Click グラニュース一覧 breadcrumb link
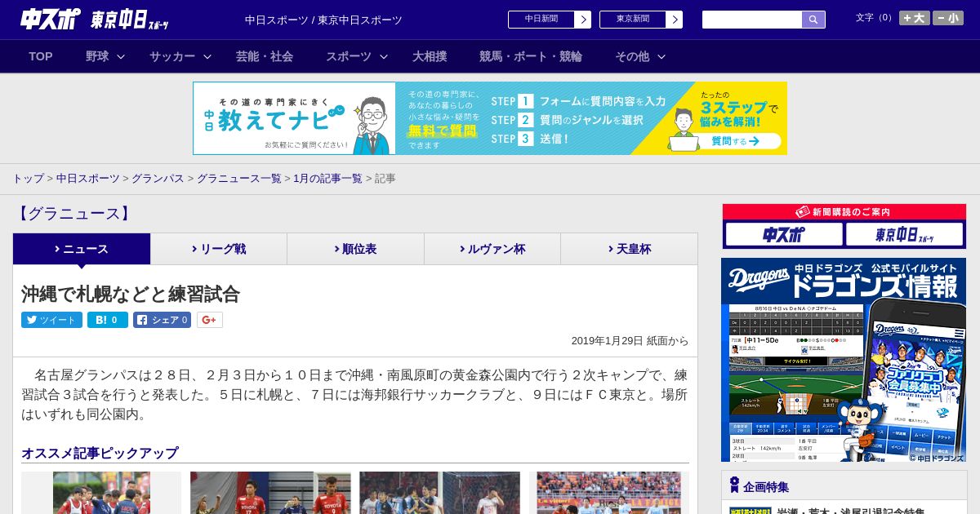Image resolution: width=980 pixels, height=514 pixels. click(238, 179)
